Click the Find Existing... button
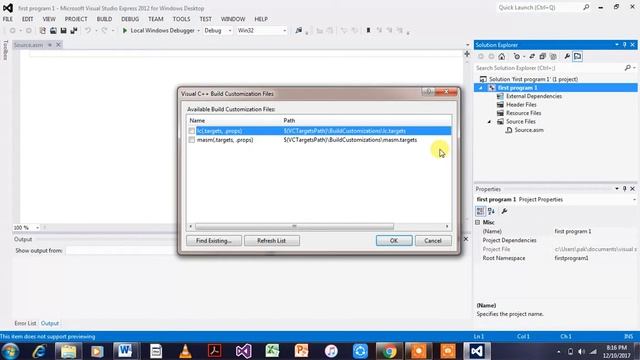Screen dimensions: 640x360 pos(214,241)
